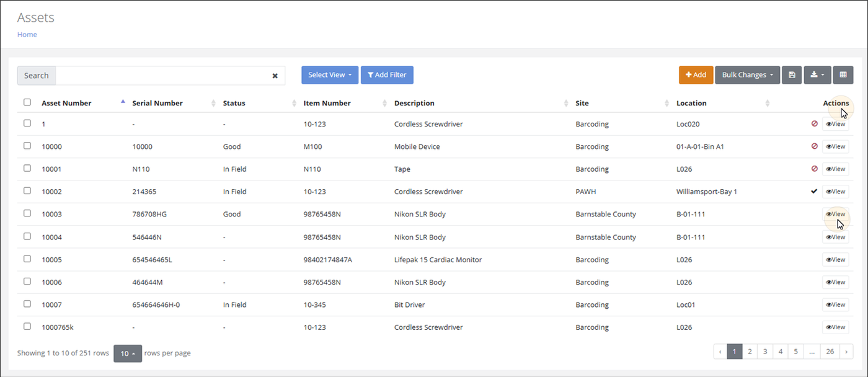This screenshot has width=868, height=377.
Task: Open the Bulk Changes dropdown
Action: (747, 75)
